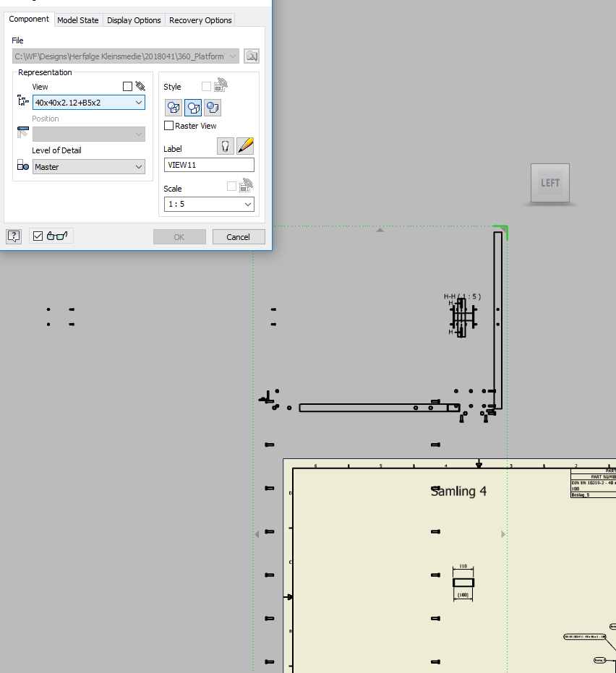This screenshot has height=673, width=616.
Task: Click the right edge arrow of view preview
Action: 503,534
